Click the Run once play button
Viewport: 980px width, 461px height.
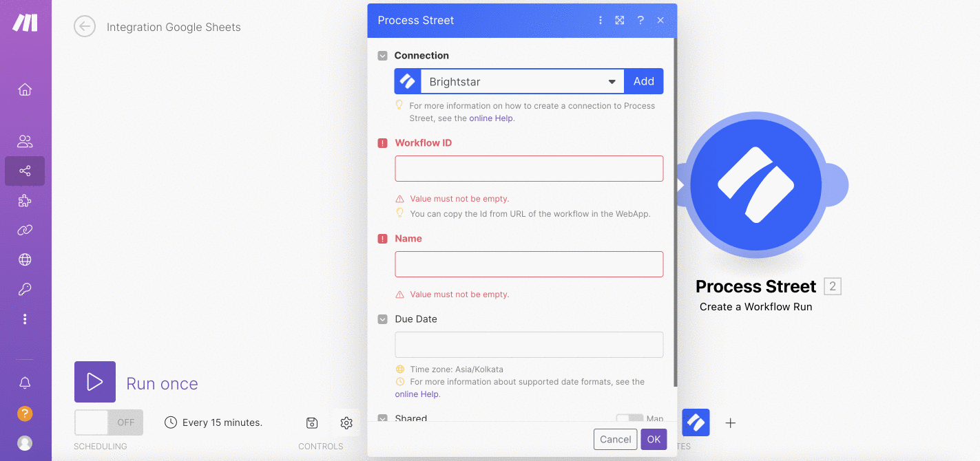coord(95,382)
